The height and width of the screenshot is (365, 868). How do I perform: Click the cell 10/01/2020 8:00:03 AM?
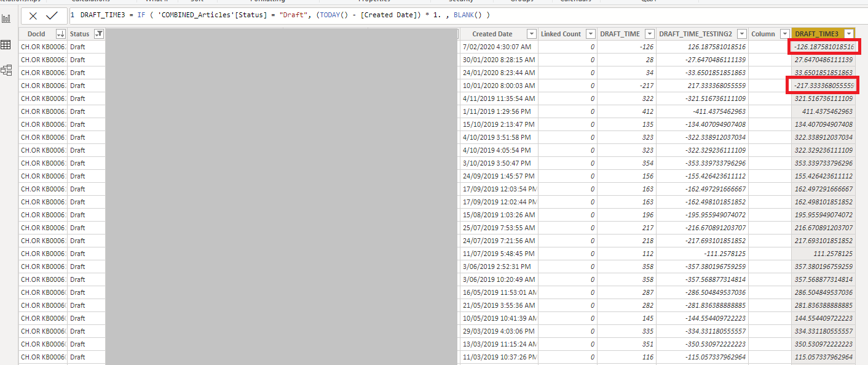coord(499,86)
